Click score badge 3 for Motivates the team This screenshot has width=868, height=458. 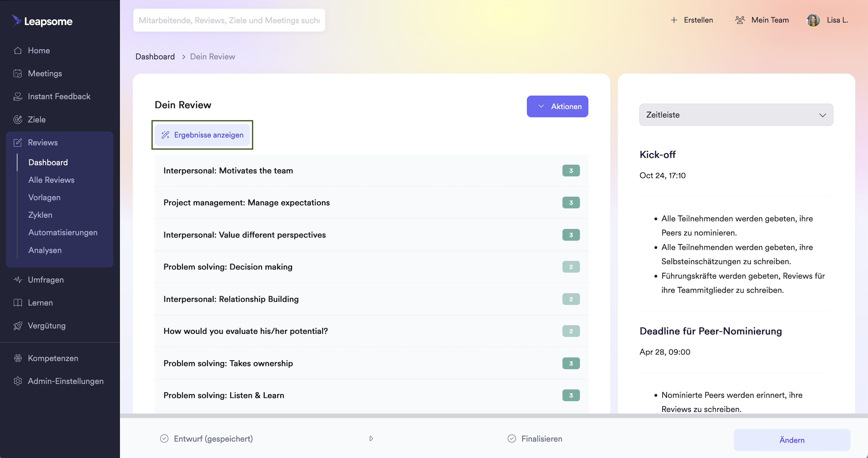[x=571, y=171]
